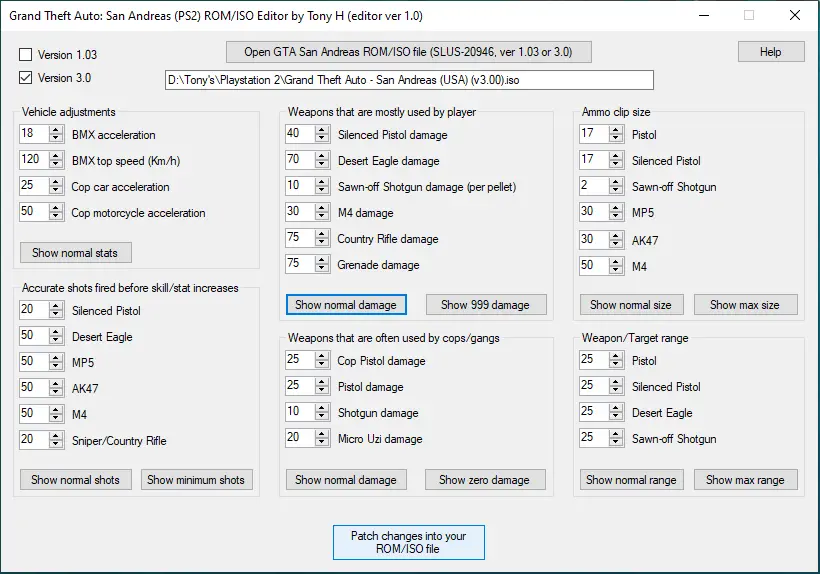Click Show normal range button
Screen dimensions: 820x574
click(631, 479)
